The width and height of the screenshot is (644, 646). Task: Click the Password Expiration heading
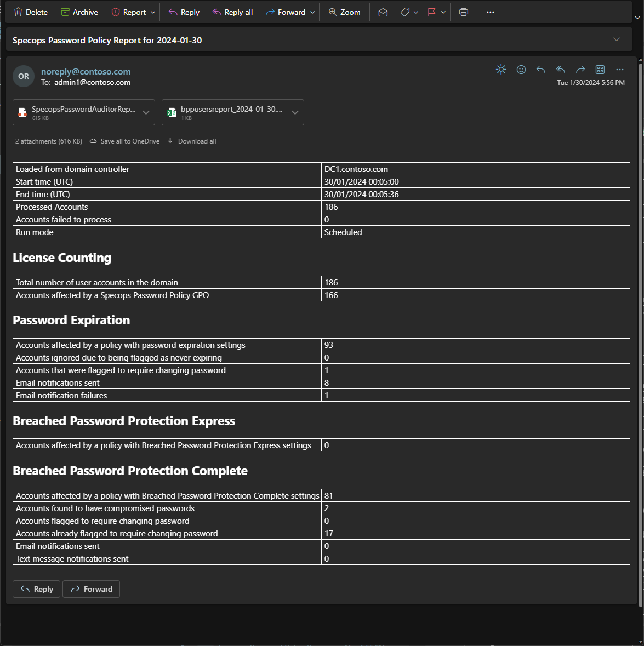[71, 320]
